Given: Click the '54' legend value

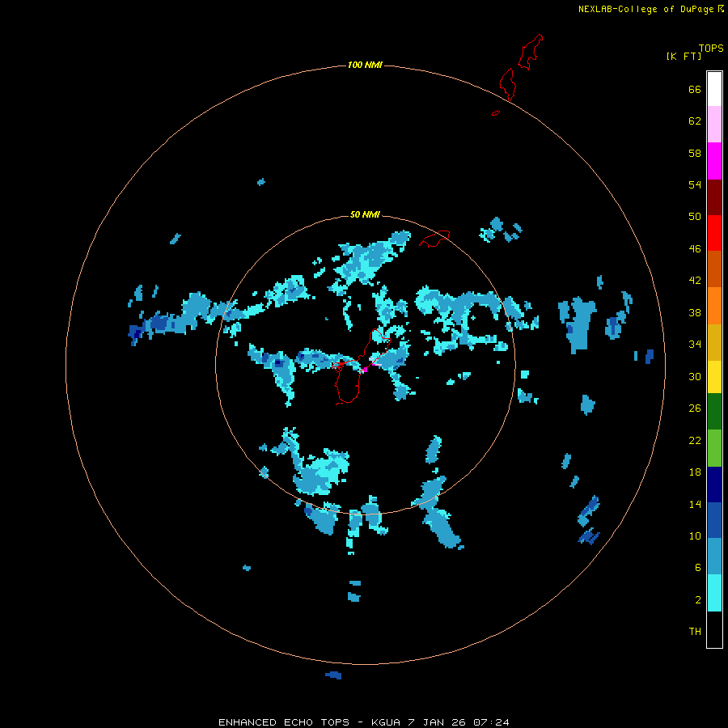Looking at the screenshot, I should pos(695,184).
